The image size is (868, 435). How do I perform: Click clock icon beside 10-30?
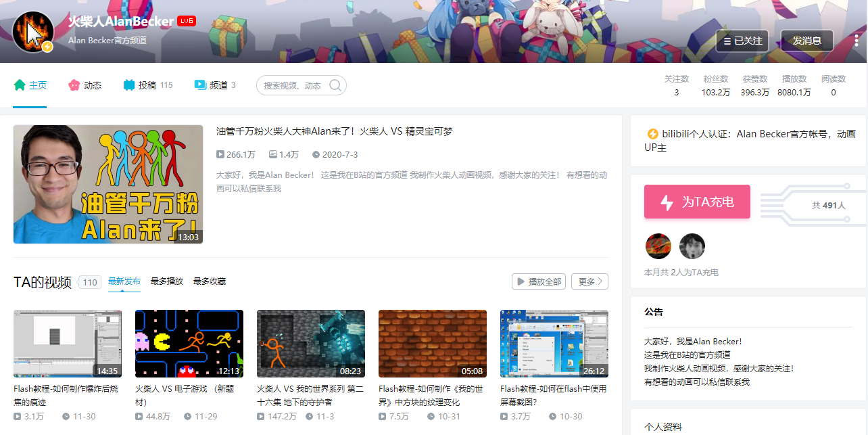[x=552, y=417]
